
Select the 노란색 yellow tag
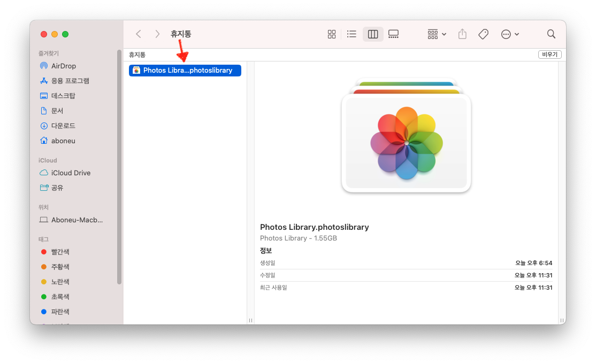pos(60,282)
